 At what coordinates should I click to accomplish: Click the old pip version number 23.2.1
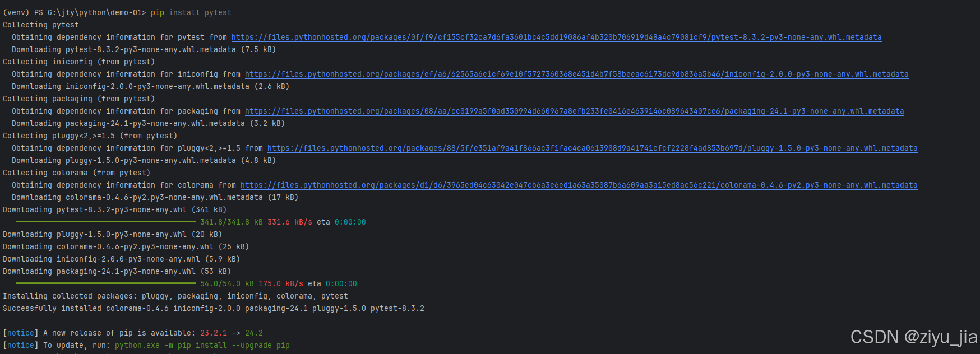point(214,333)
